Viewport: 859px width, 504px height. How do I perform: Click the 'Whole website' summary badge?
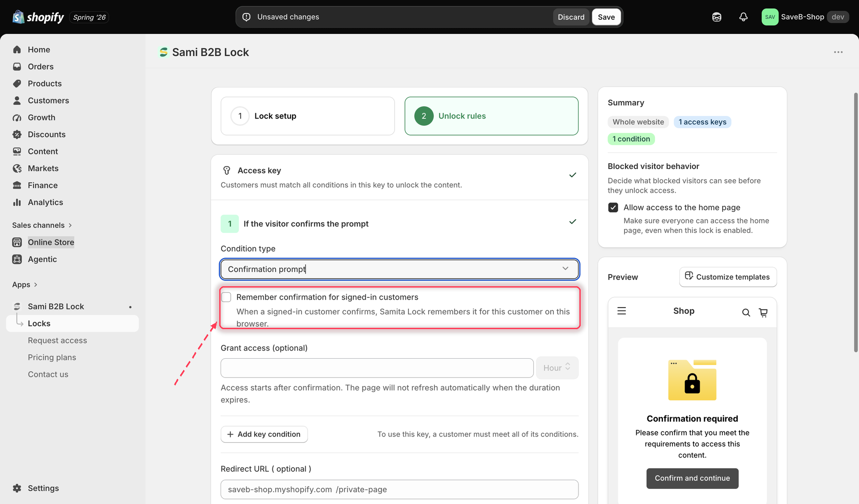(x=638, y=122)
